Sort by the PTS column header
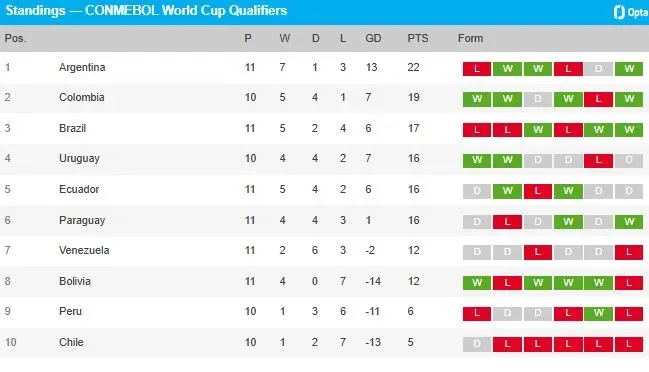 [x=418, y=38]
